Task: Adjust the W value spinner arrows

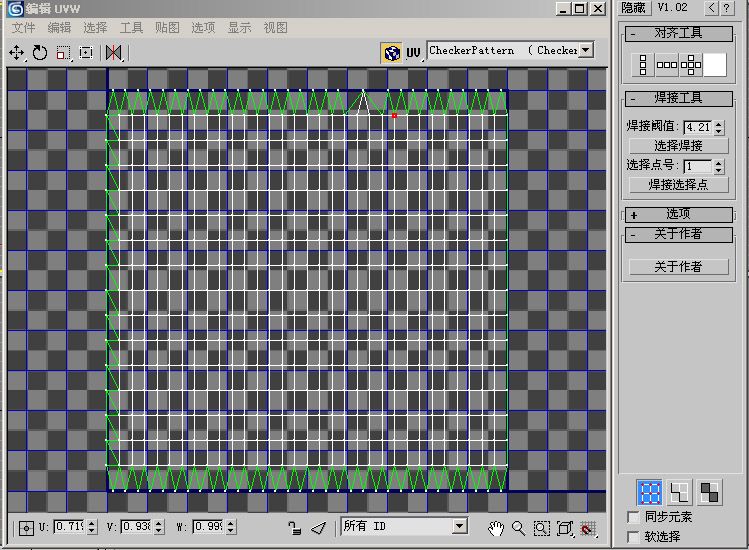Action: point(231,527)
